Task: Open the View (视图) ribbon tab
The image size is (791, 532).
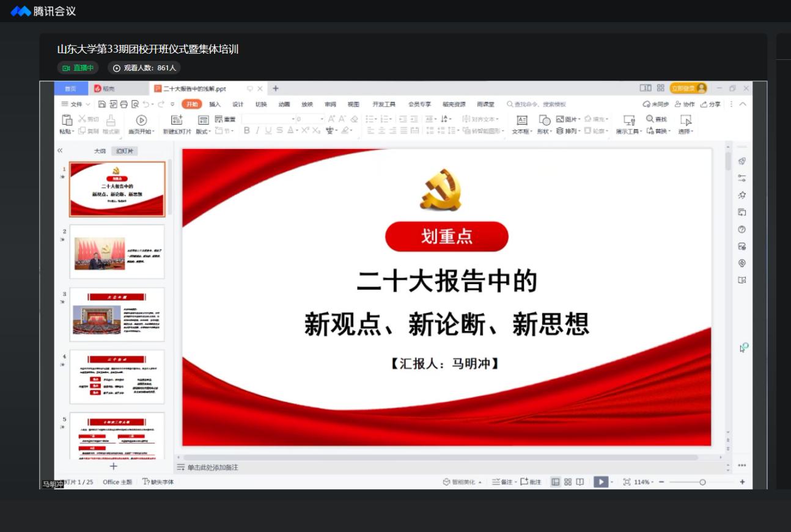Action: click(x=353, y=104)
